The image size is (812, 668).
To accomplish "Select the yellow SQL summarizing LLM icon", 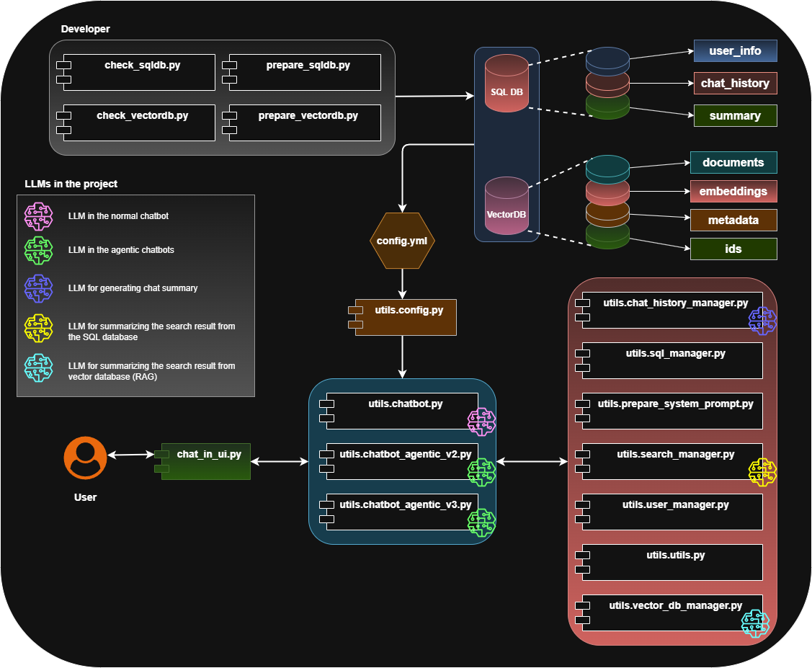I will (38, 329).
